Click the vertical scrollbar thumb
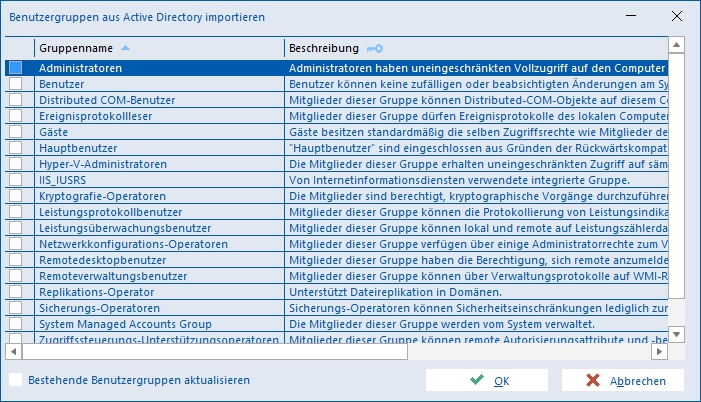 [x=676, y=176]
